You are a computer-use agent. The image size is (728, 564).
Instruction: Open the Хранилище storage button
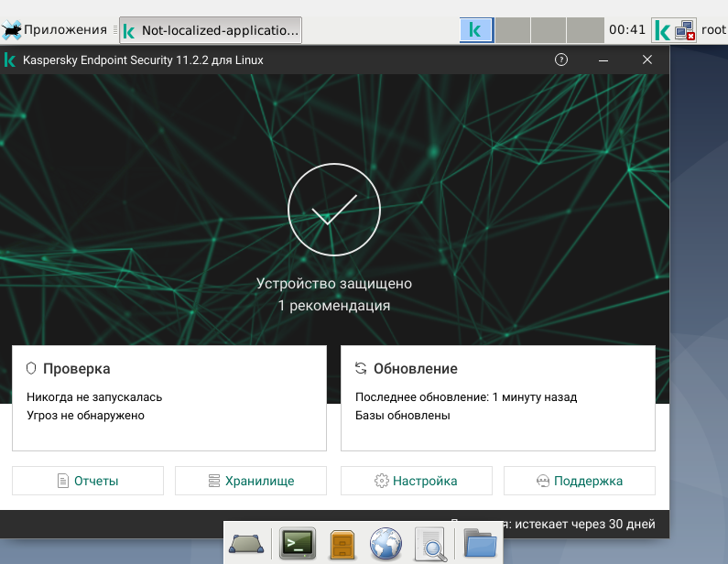pyautogui.click(x=251, y=481)
